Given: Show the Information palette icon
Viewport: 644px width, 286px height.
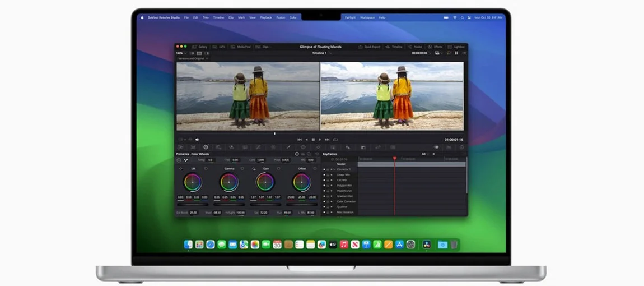Looking at the screenshot, I should pos(461,147).
